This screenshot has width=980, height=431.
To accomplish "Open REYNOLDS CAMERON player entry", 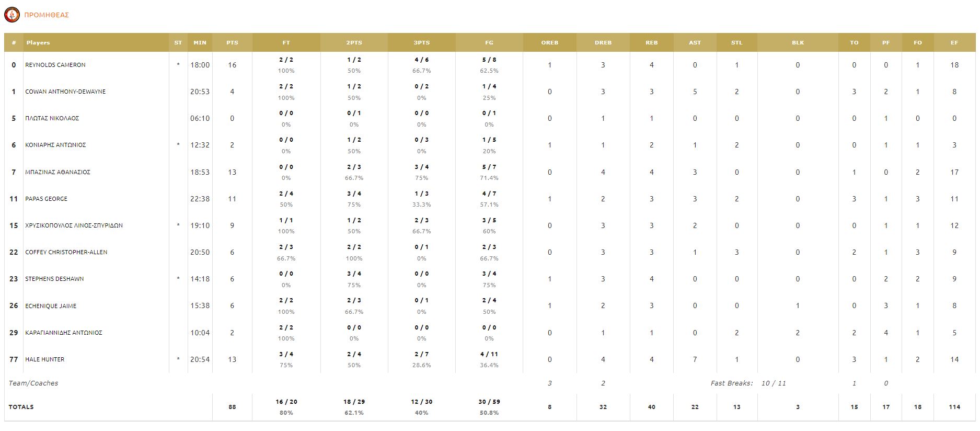I will coord(55,65).
